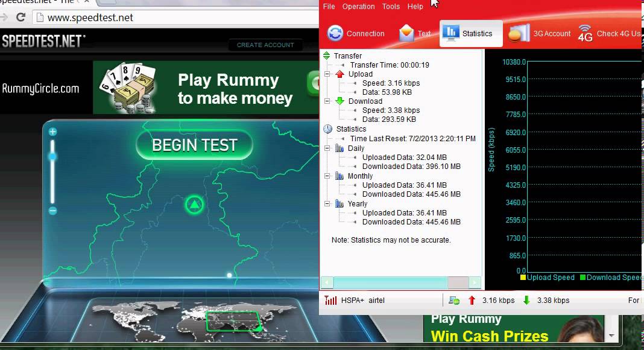Collapse the Upload tree node
The width and height of the screenshot is (644, 350).
pos(327,74)
